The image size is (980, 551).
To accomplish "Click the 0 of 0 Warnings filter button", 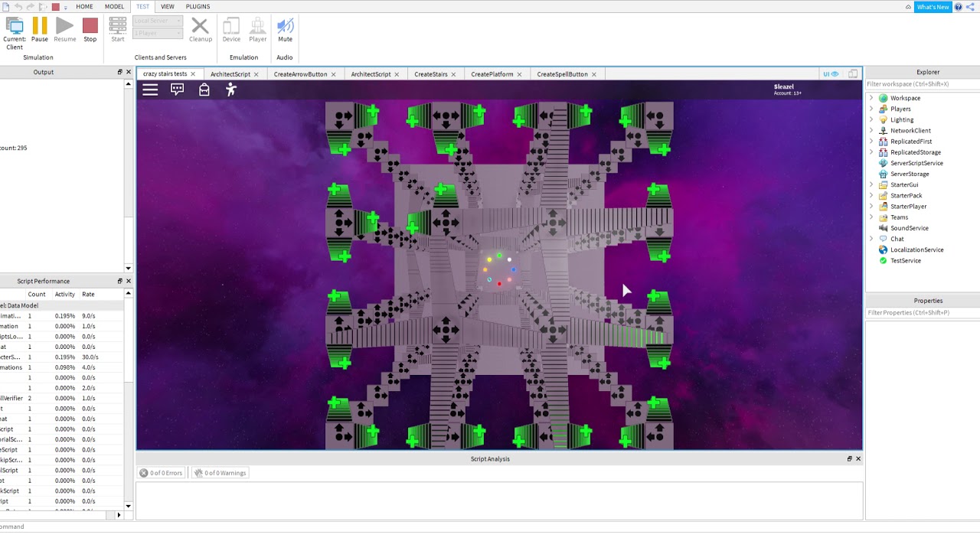I will pyautogui.click(x=220, y=473).
